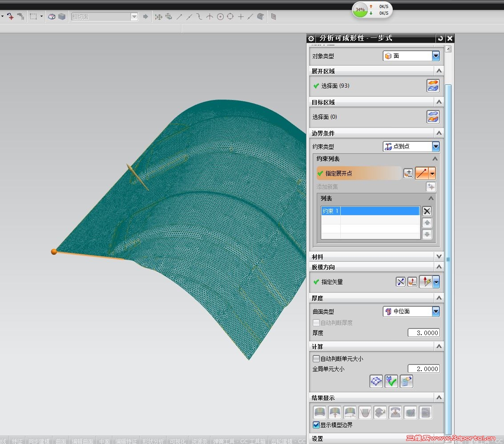Click the rectangle selection toolbar icon
The height and width of the screenshot is (444, 504).
tap(33, 16)
